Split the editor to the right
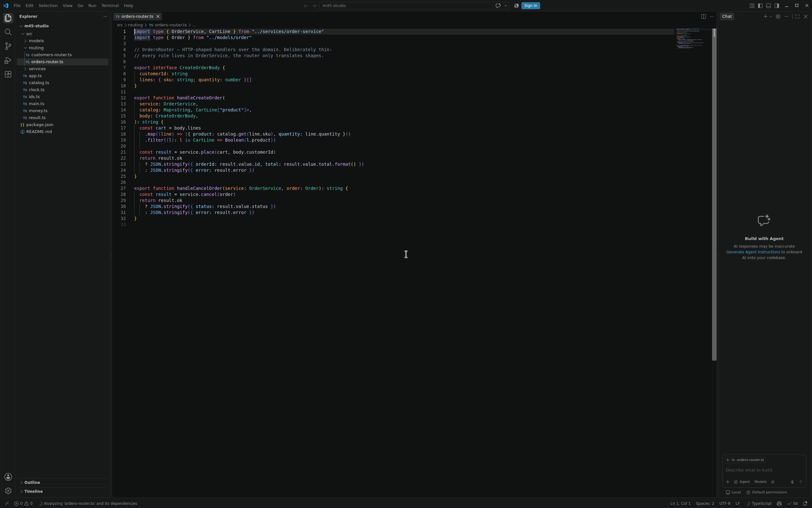The width and height of the screenshot is (812, 508). [703, 16]
